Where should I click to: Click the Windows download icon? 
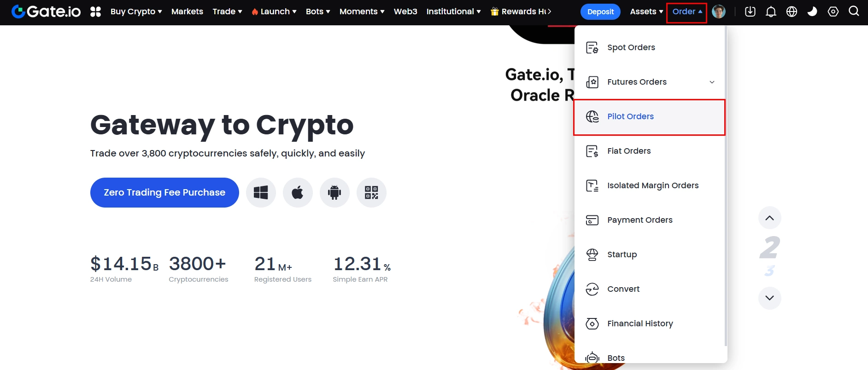point(261,192)
